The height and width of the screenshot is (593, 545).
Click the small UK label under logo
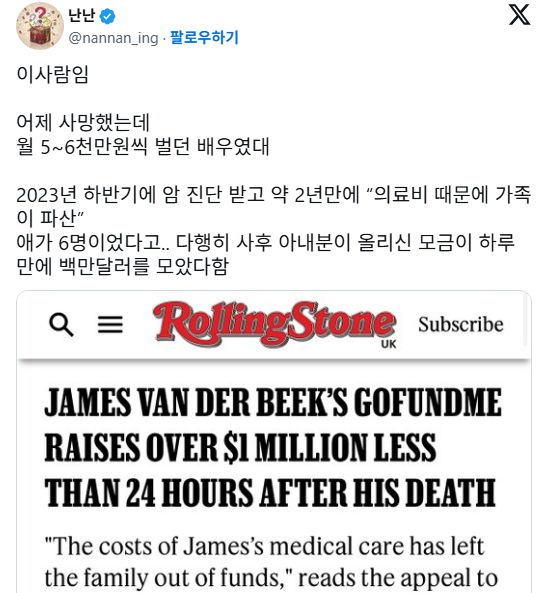388,344
